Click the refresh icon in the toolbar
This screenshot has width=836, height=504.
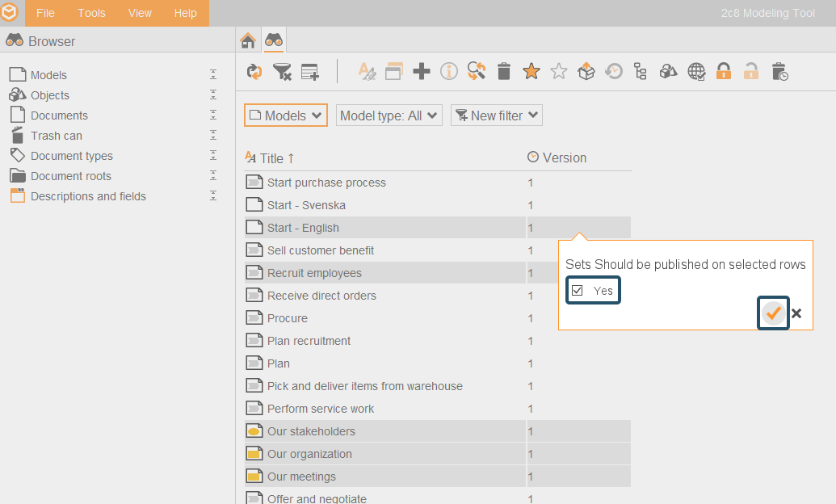254,71
